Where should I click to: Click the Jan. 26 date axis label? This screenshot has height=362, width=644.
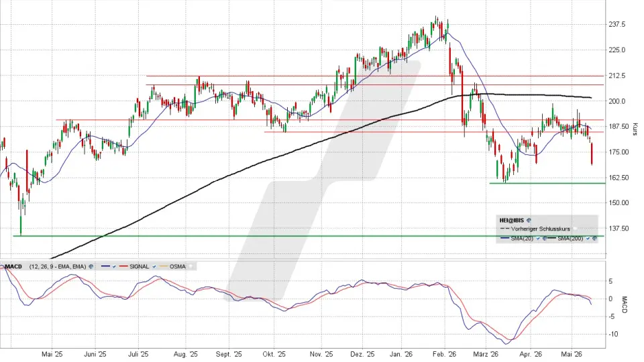401,354
